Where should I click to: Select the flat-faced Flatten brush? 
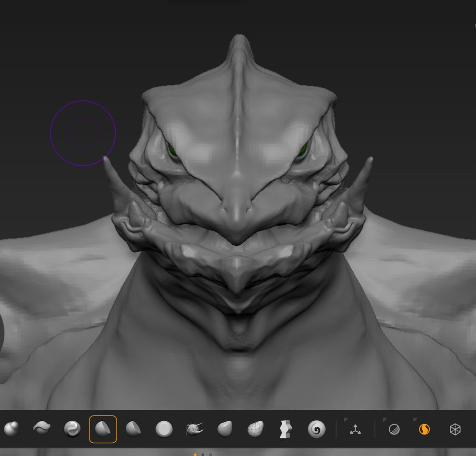(x=164, y=429)
